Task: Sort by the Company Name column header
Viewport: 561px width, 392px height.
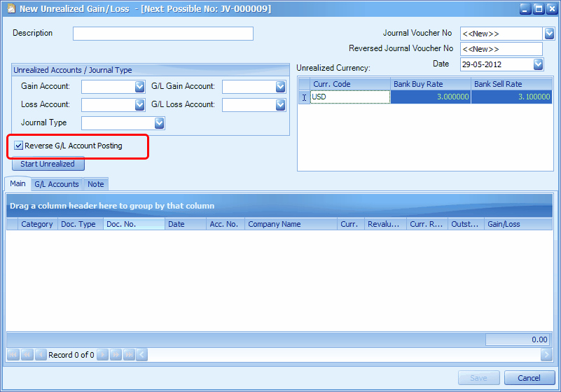Action: pos(290,224)
